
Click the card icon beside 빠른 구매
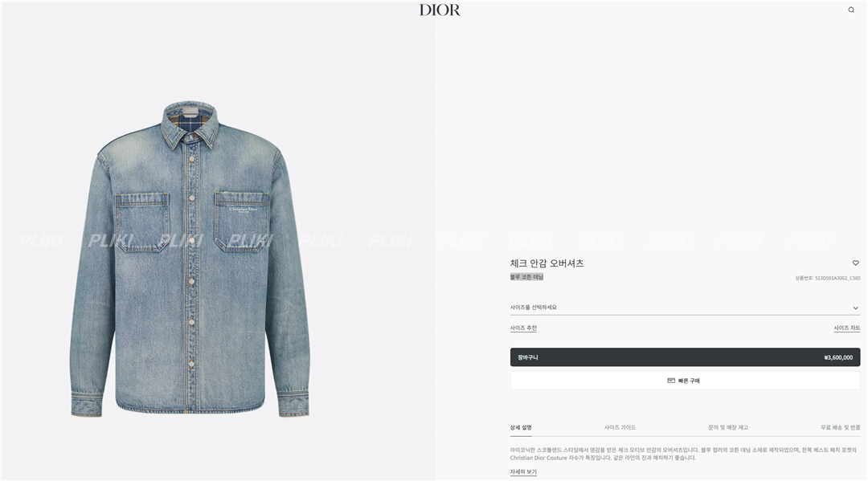point(671,381)
